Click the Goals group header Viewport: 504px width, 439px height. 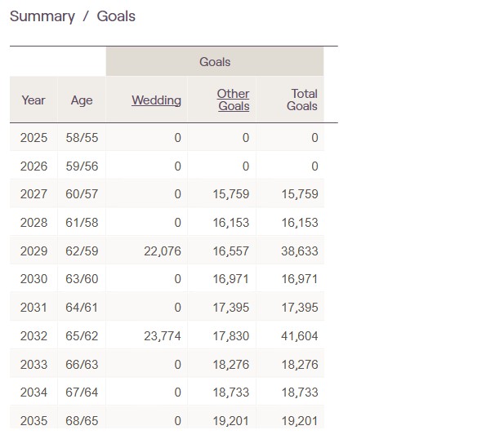(x=215, y=62)
